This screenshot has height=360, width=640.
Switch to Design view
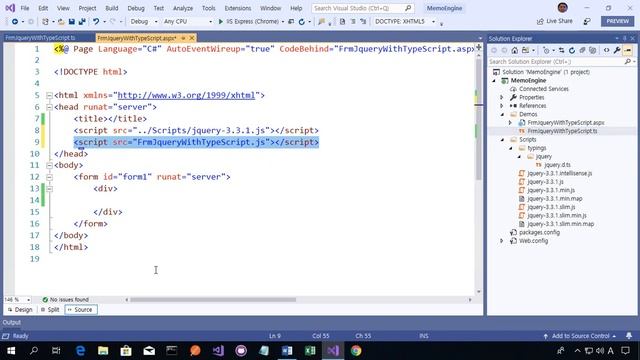[x=20, y=310]
